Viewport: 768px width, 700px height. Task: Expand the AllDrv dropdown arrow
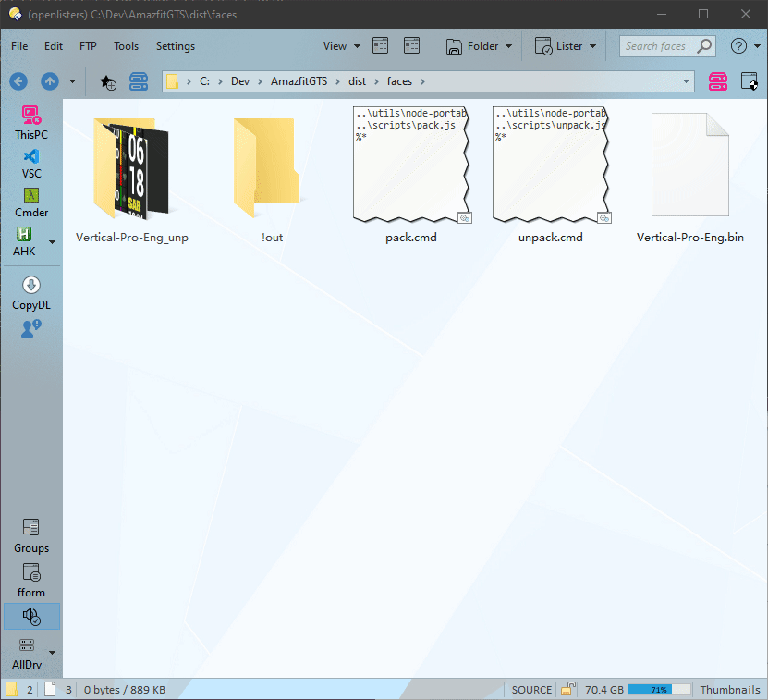point(52,653)
